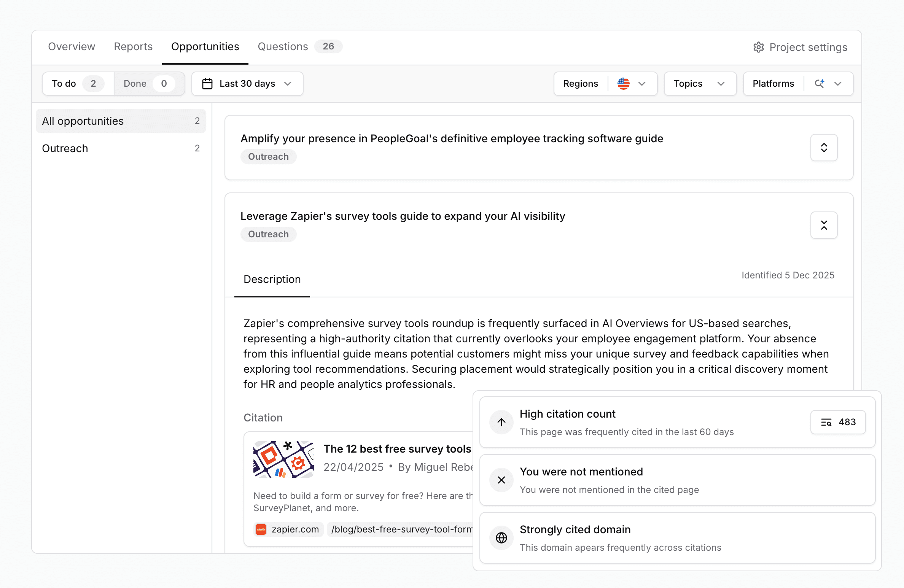Open the Reports tab
Screen dimensions: 904x588
(133, 46)
